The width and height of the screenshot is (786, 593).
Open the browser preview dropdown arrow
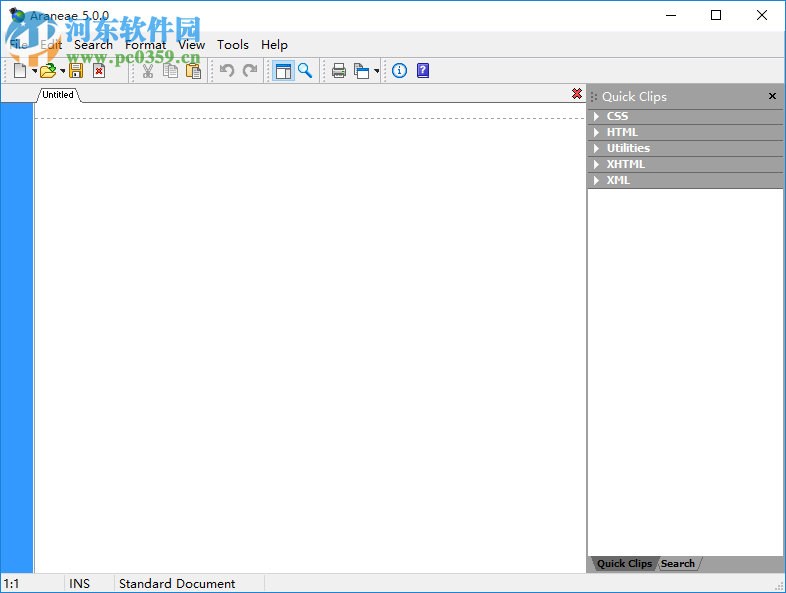[x=376, y=71]
